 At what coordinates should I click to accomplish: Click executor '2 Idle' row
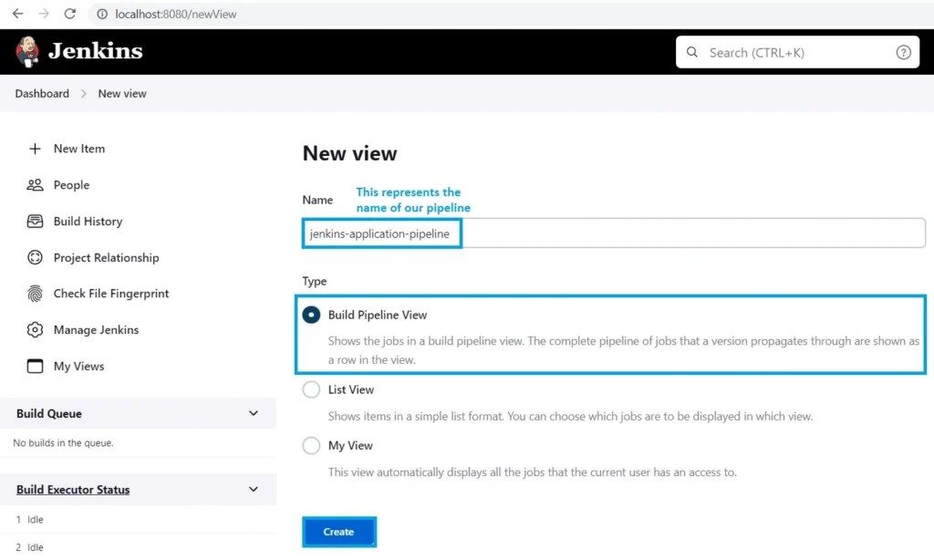tap(30, 547)
